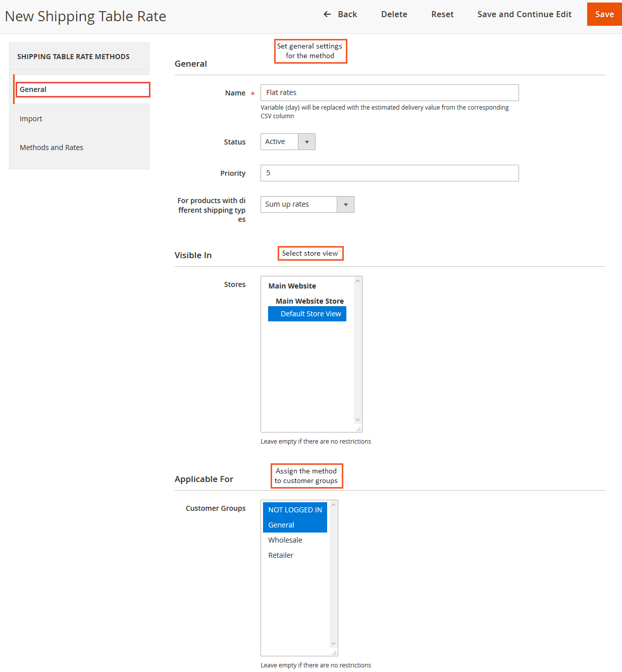
Task: Click Save and Continue Edit
Action: (x=524, y=14)
